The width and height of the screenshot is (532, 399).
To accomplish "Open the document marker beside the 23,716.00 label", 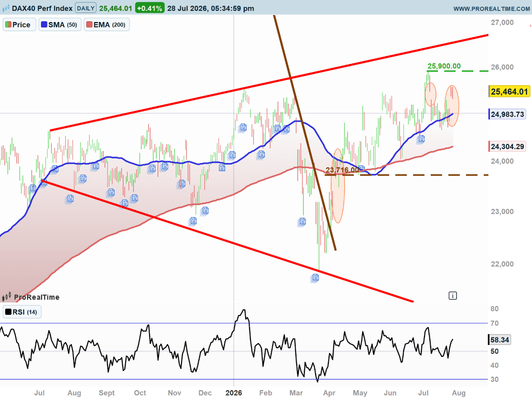I will tap(361, 169).
